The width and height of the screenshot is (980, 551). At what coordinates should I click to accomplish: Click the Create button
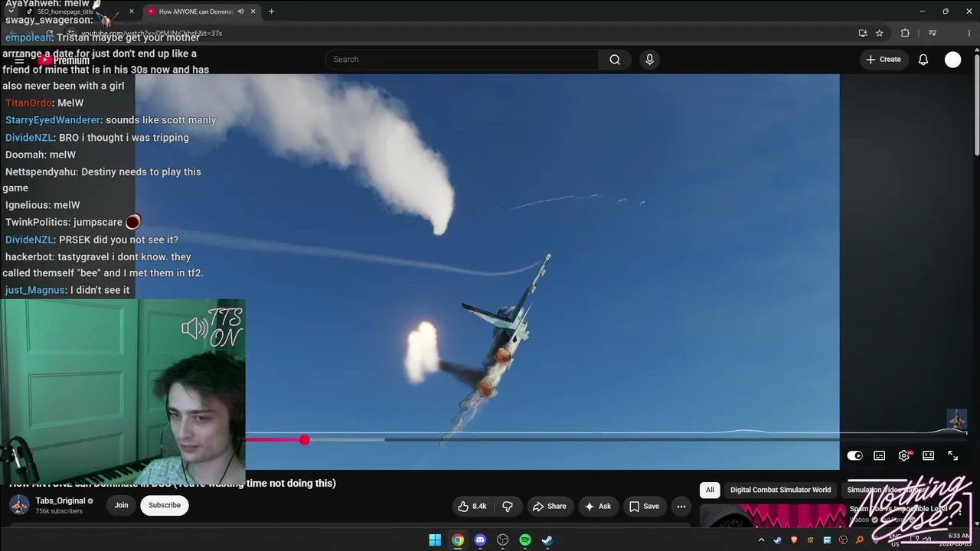pos(884,60)
